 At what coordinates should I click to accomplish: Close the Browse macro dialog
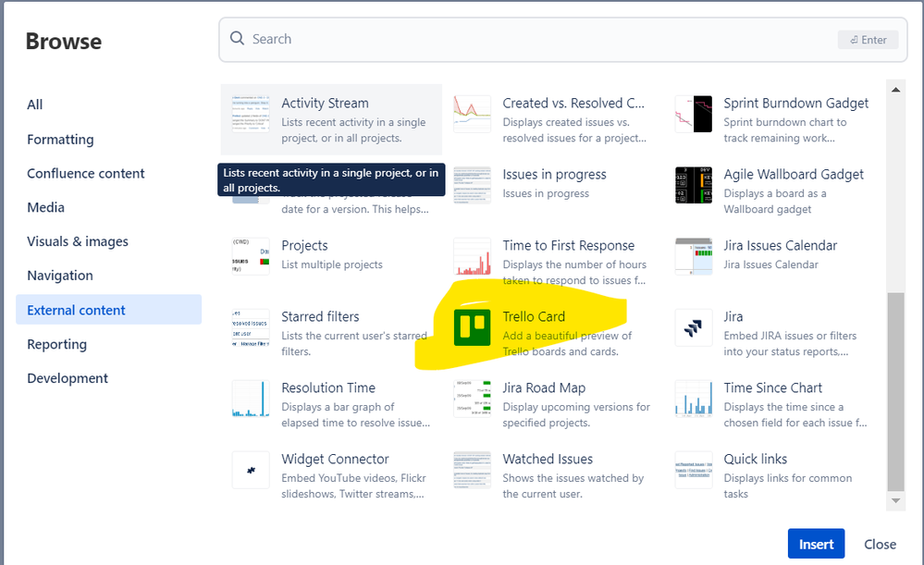coord(880,545)
